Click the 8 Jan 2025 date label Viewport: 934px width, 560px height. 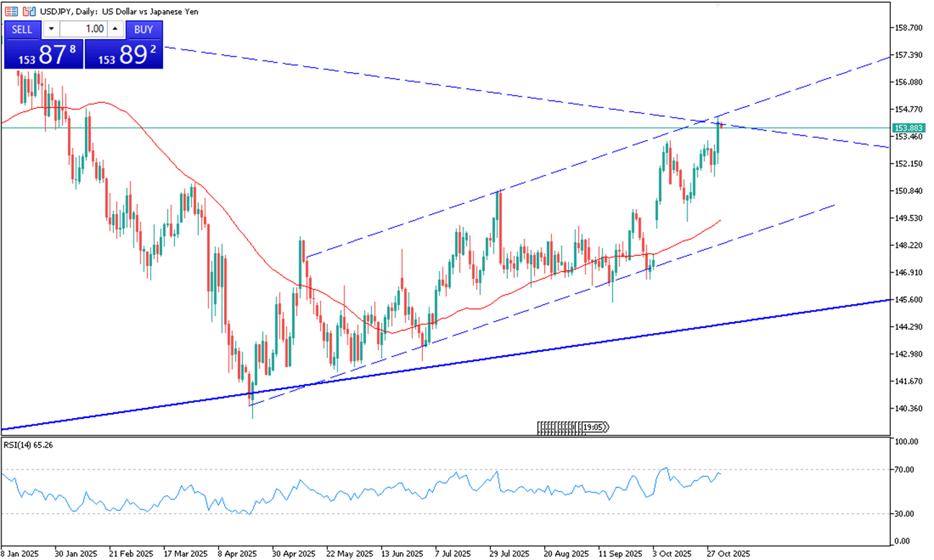point(19,554)
